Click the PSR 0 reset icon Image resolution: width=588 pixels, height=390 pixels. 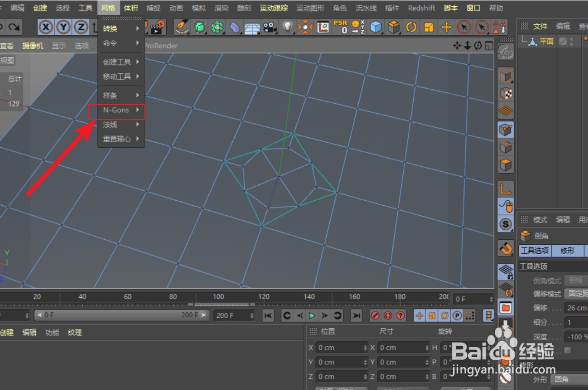tap(341, 27)
